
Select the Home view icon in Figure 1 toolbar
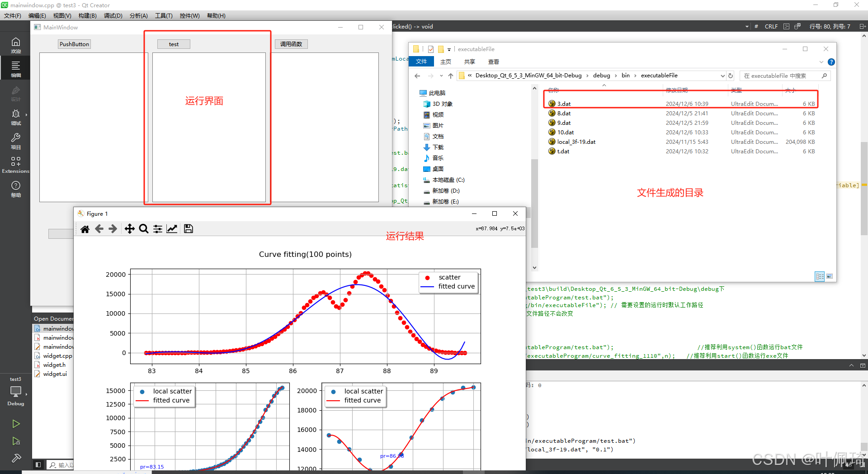pyautogui.click(x=85, y=228)
